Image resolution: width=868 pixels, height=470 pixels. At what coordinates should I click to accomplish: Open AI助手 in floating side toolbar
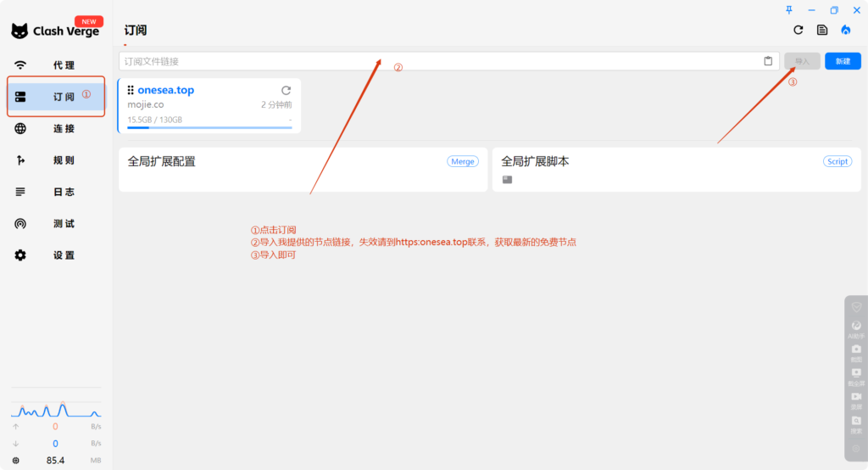point(856,329)
